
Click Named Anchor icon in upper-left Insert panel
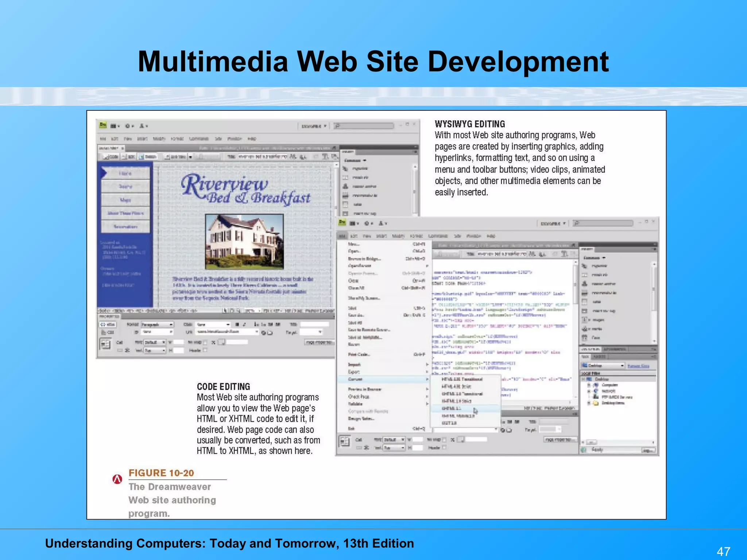tap(345, 186)
